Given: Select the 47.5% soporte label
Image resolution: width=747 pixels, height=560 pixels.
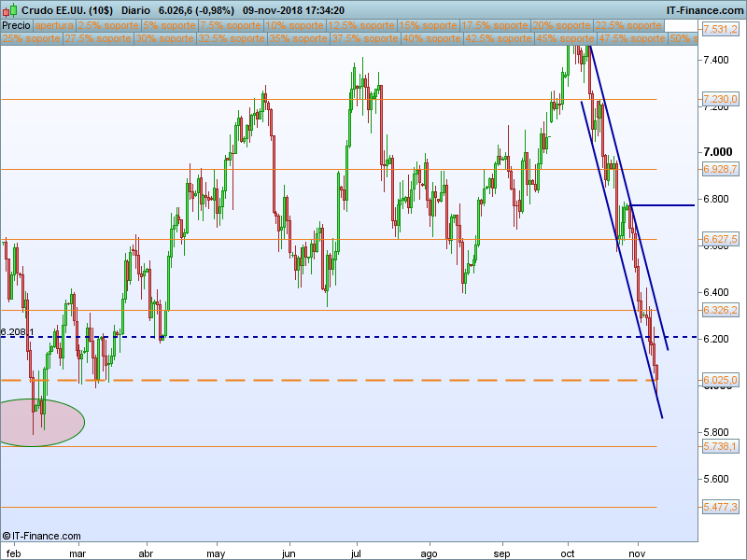Looking at the screenshot, I should (632, 38).
